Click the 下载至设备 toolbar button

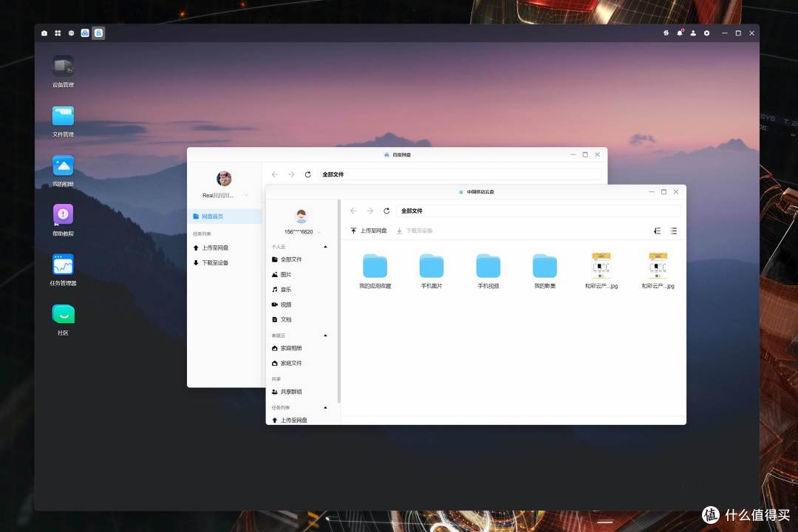point(415,231)
